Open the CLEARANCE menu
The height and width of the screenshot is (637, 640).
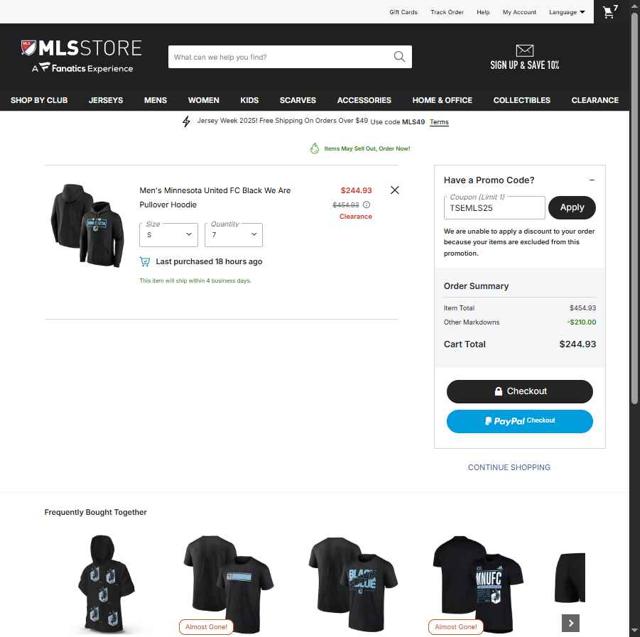click(x=595, y=100)
